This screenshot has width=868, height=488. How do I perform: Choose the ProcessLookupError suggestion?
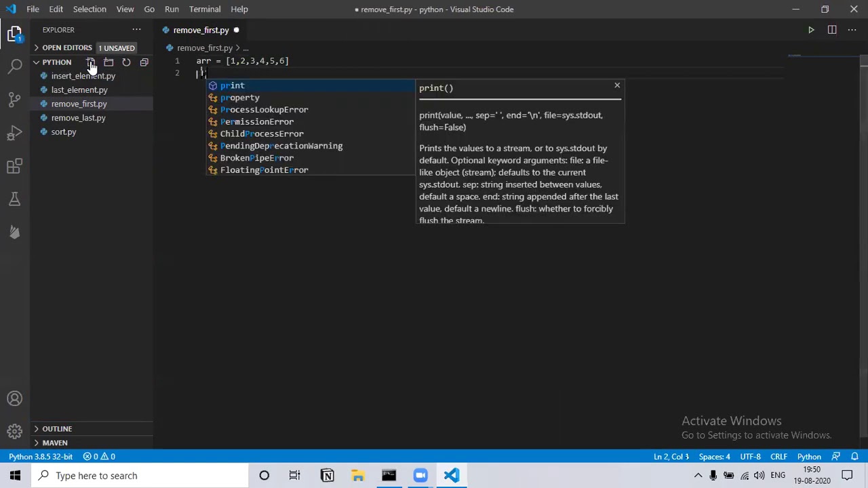tap(311, 110)
